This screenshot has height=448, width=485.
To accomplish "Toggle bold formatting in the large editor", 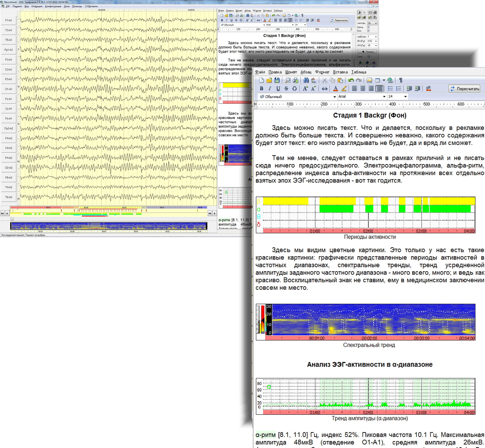I will pyautogui.click(x=261, y=89).
